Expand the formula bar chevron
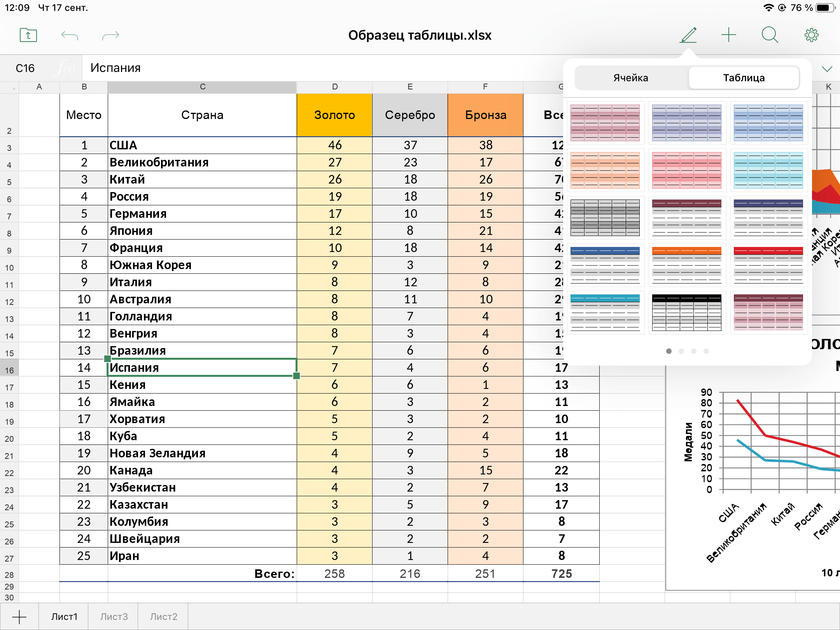 point(827,69)
